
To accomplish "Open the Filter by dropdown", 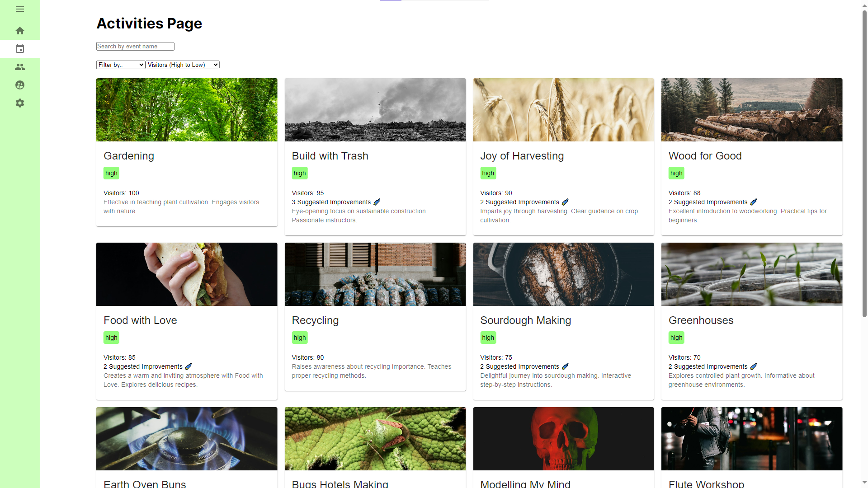I will 120,65.
